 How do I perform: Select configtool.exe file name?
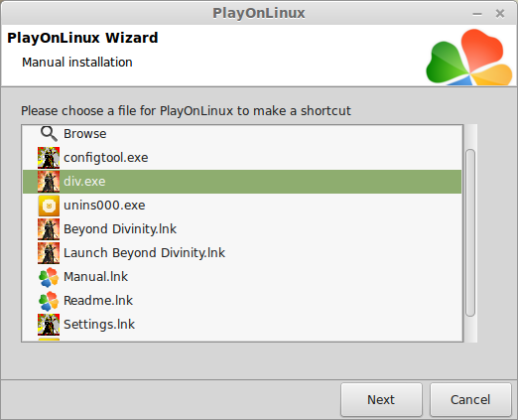[106, 158]
